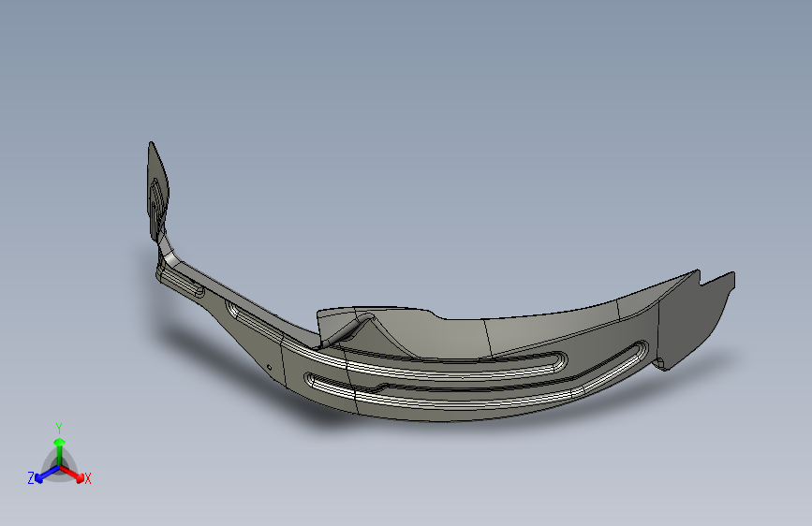Select the upright paddle-shaped tab on the model
This screenshot has height=526, width=812.
point(158,193)
